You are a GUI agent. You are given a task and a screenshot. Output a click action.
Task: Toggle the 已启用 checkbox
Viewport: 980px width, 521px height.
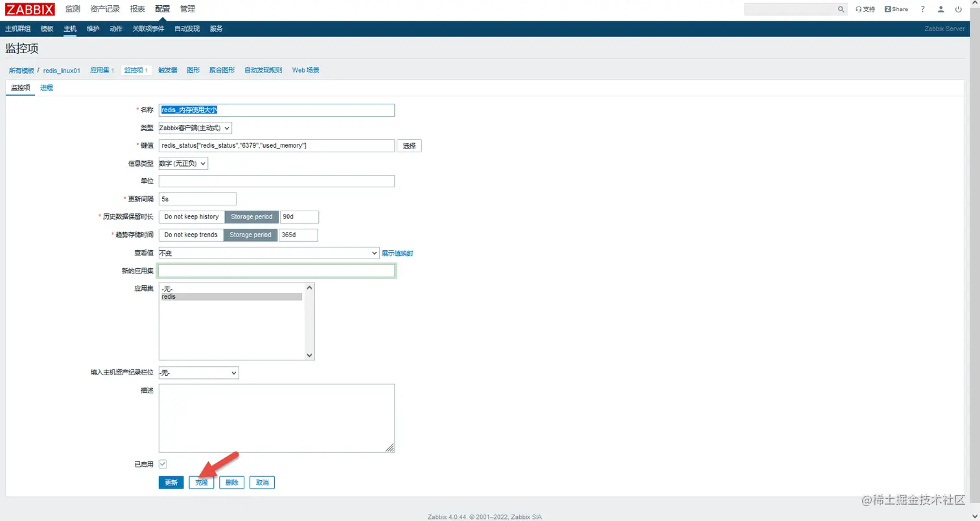tap(163, 464)
